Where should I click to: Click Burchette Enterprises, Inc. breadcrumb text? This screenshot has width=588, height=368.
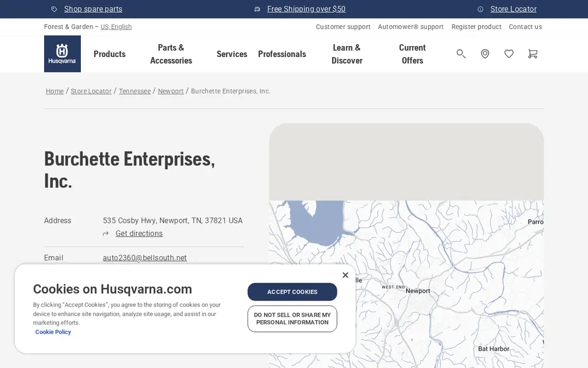pyautogui.click(x=231, y=91)
